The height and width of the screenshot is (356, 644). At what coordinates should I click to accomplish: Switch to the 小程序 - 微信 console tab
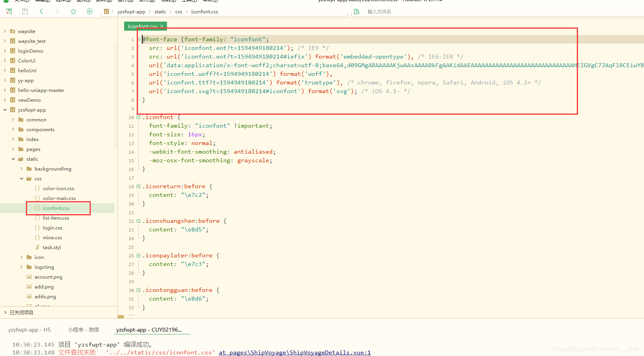(83, 330)
